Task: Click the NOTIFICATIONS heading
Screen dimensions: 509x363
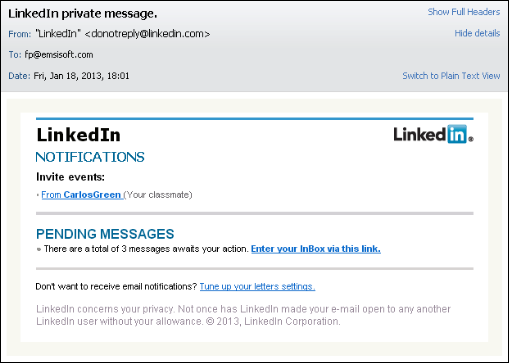Action: tap(90, 157)
